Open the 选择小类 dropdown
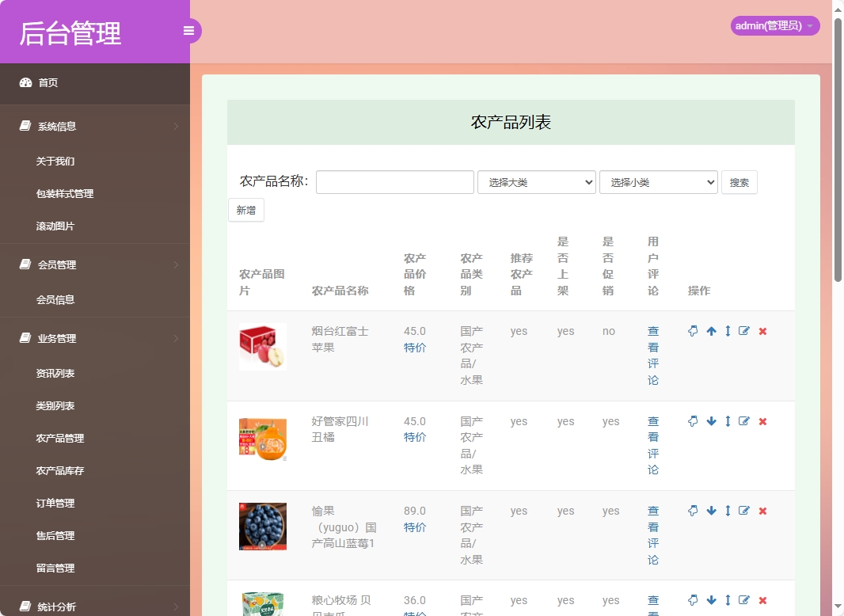Image resolution: width=844 pixels, height=616 pixels. pos(658,182)
